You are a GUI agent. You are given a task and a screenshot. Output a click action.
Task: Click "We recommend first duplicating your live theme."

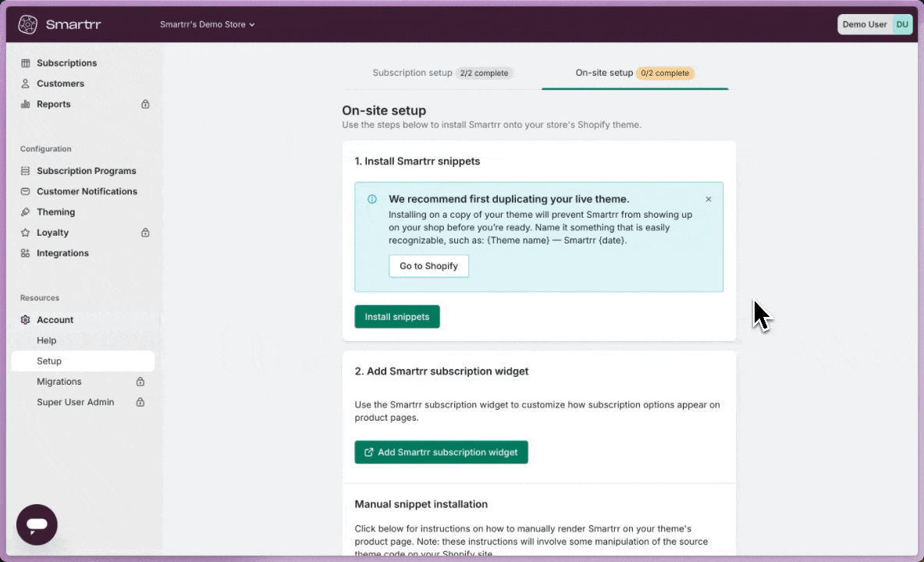click(509, 199)
